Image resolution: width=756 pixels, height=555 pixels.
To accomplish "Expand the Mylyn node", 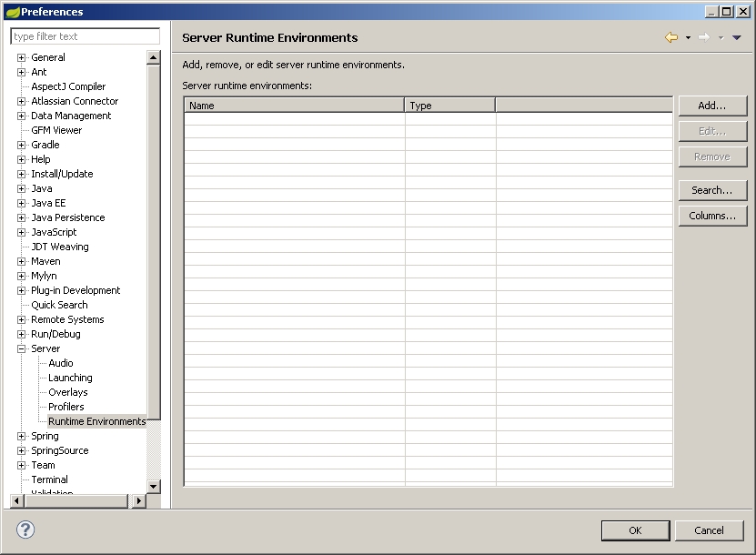I will point(21,276).
